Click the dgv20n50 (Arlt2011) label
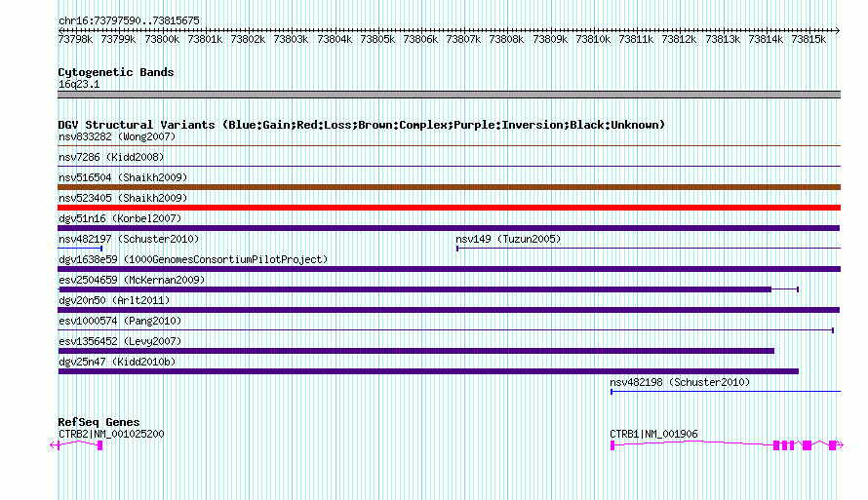The width and height of the screenshot is (868, 500). point(114,300)
